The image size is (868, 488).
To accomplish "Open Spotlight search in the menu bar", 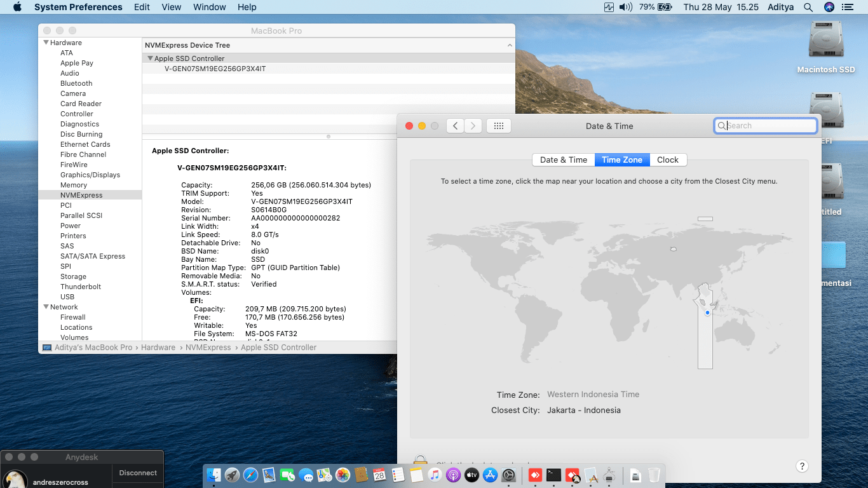I will point(808,7).
